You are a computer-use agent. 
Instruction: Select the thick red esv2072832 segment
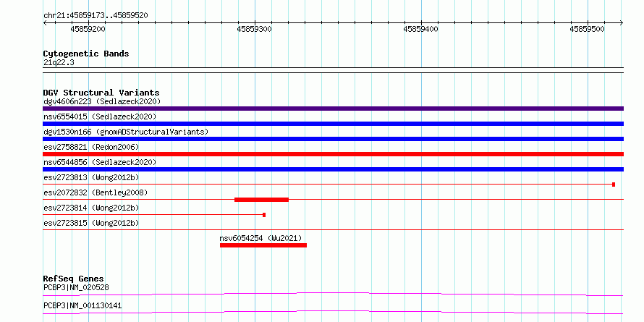[x=262, y=200]
